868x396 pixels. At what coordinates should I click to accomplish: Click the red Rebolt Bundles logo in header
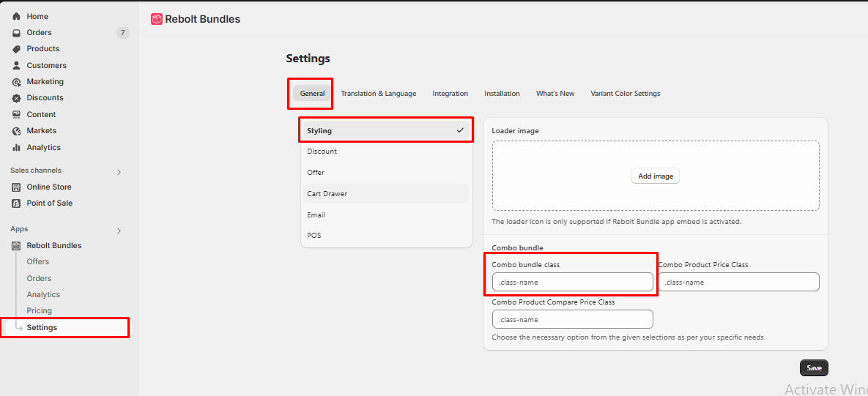point(157,19)
